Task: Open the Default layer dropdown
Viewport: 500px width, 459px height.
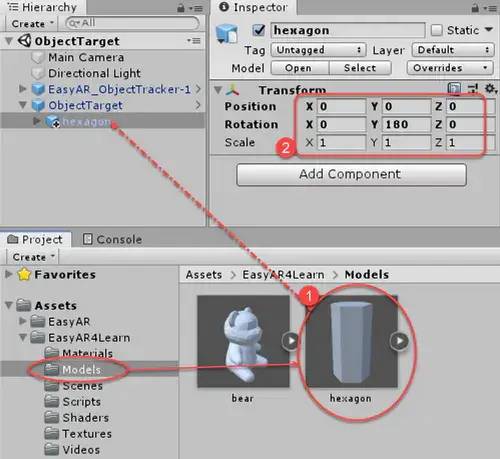Action: tap(453, 50)
